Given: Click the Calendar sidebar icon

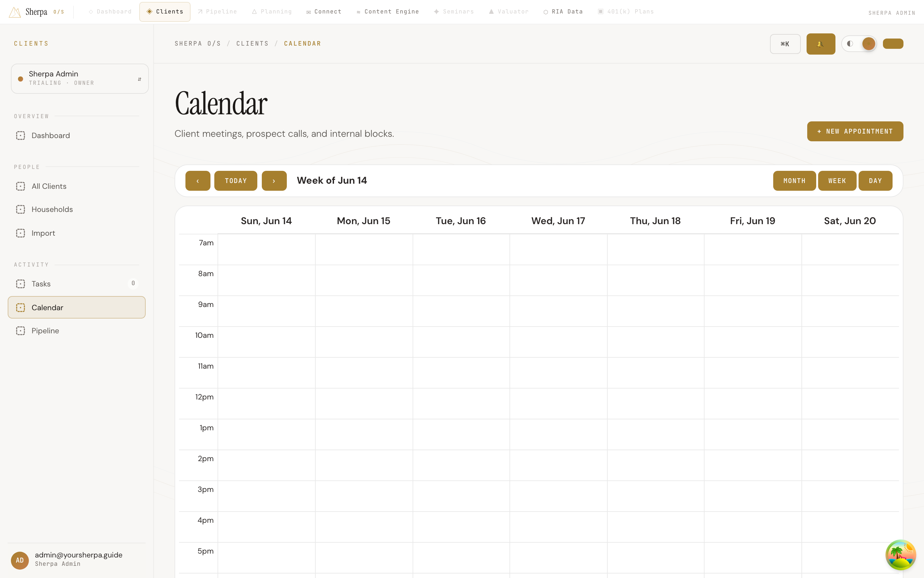Looking at the screenshot, I should tap(21, 308).
